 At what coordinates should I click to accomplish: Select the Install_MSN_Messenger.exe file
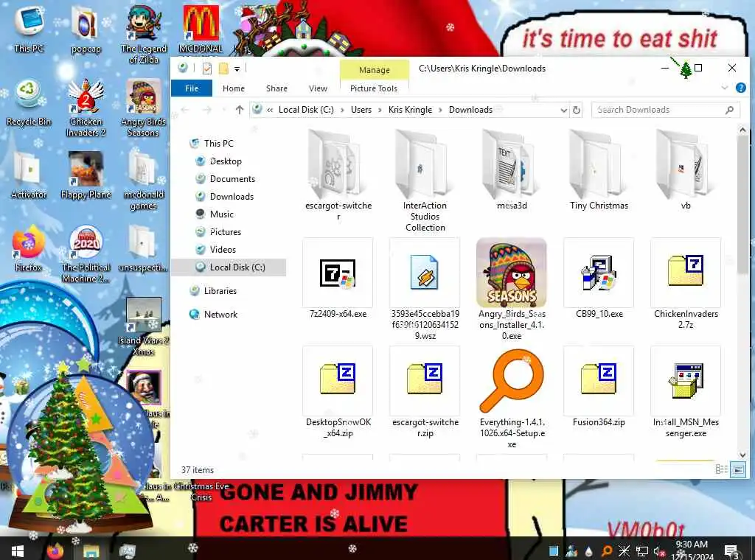coord(686,392)
